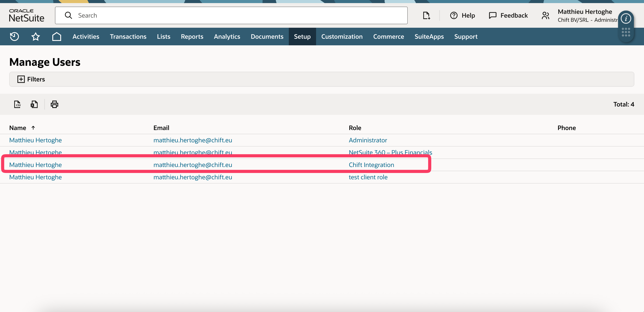Open the Analytics menu

click(227, 37)
